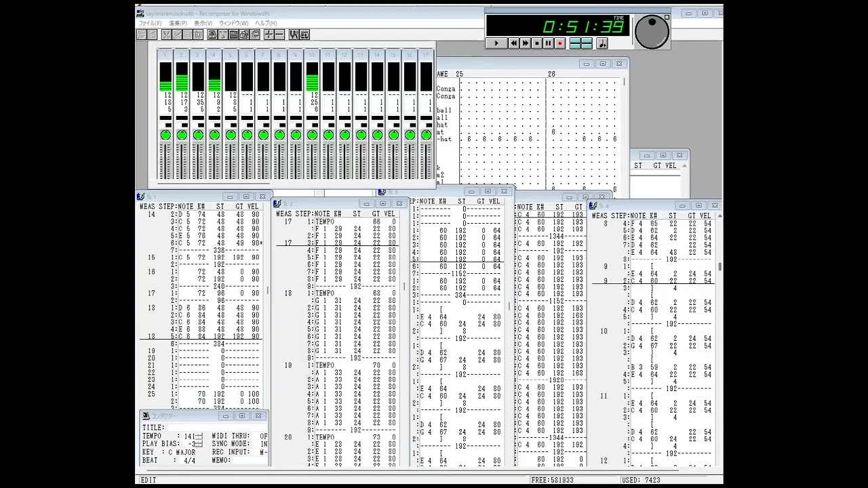Click the last toolbar icon on the right
The height and width of the screenshot is (488, 868).
pyautogui.click(x=304, y=35)
